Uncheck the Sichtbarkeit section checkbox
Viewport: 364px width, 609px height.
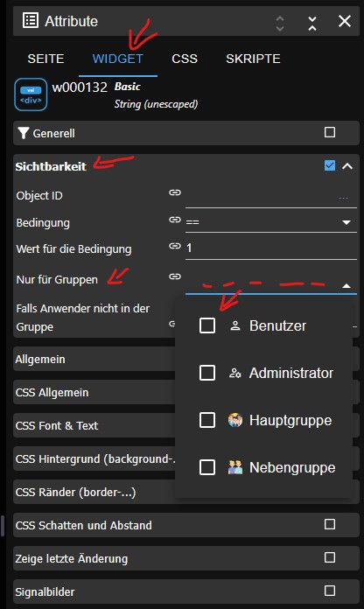tap(329, 165)
